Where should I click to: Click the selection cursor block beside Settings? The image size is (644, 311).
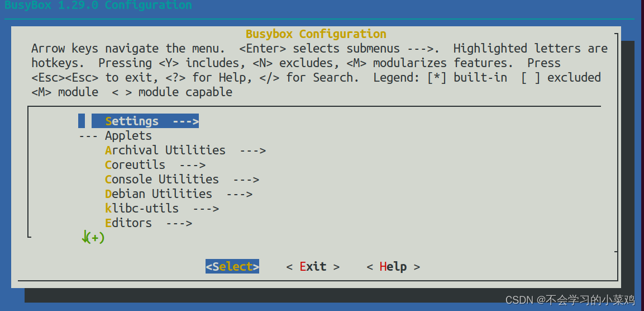(x=82, y=121)
